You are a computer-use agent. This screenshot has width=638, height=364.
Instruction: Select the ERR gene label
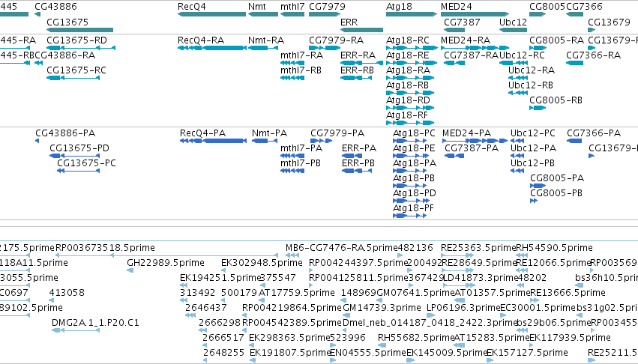pyautogui.click(x=349, y=22)
